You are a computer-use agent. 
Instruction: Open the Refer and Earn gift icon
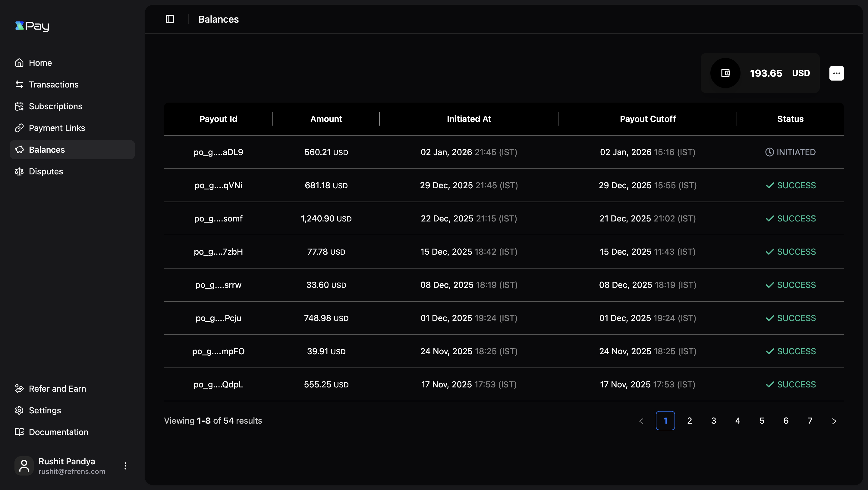(x=19, y=389)
